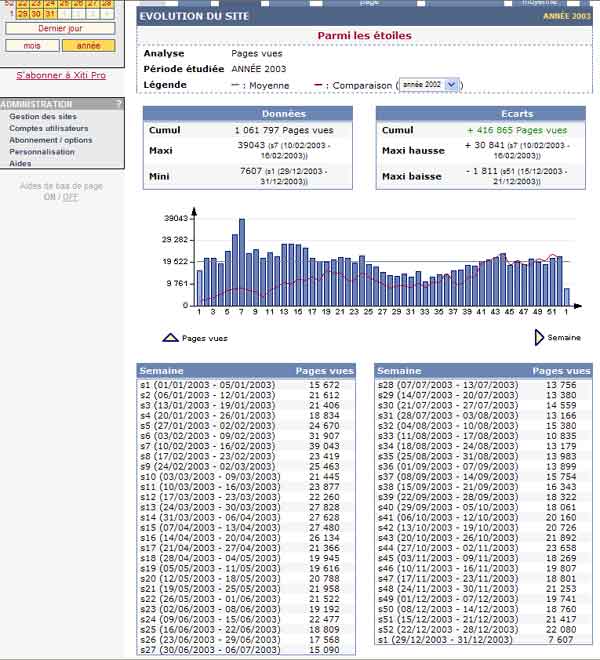Open Gestion des sites in Administration
The image size is (600, 660).
tap(43, 117)
